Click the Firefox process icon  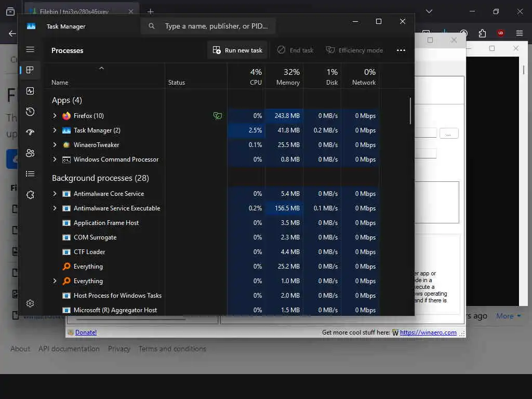[x=66, y=116]
